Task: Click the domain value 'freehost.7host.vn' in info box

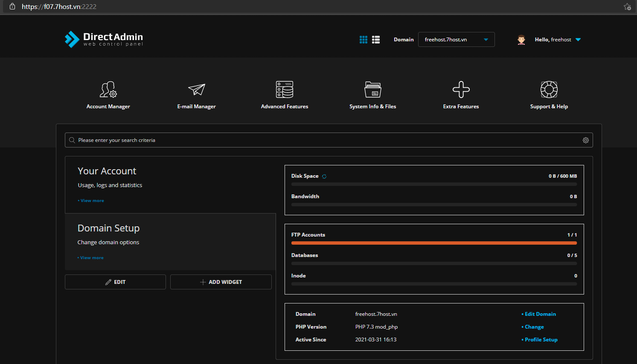Action: point(376,314)
